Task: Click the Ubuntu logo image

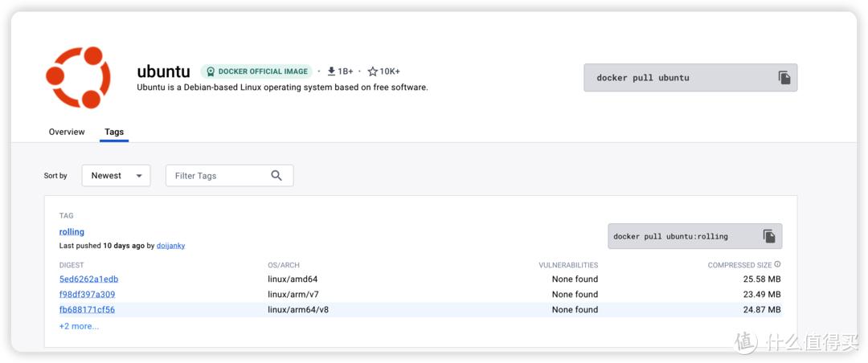Action: 78,77
